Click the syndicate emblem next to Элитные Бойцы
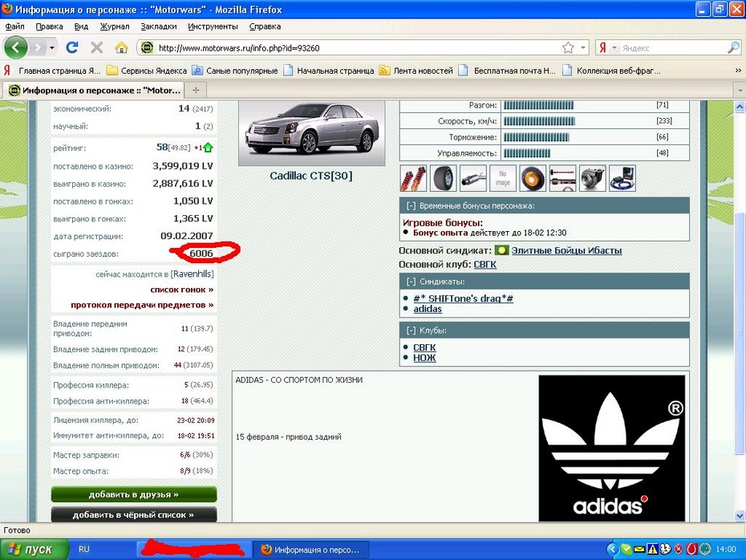The width and height of the screenshot is (746, 560). tap(501, 250)
